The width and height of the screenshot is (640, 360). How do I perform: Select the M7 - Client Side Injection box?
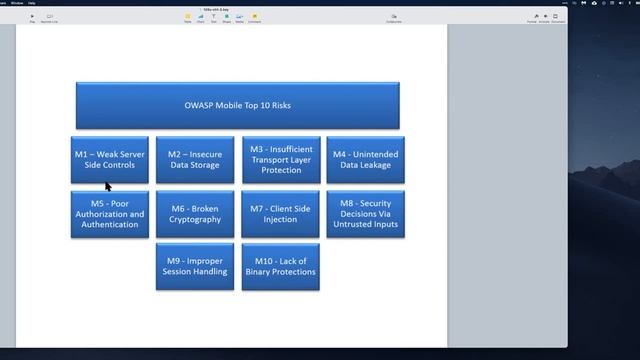(x=280, y=214)
